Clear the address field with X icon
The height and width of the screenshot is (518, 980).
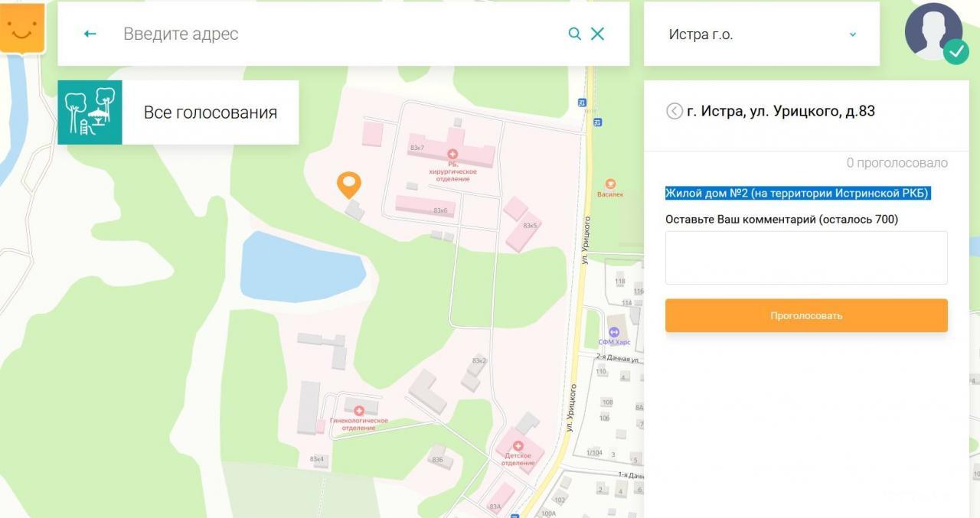click(x=597, y=34)
